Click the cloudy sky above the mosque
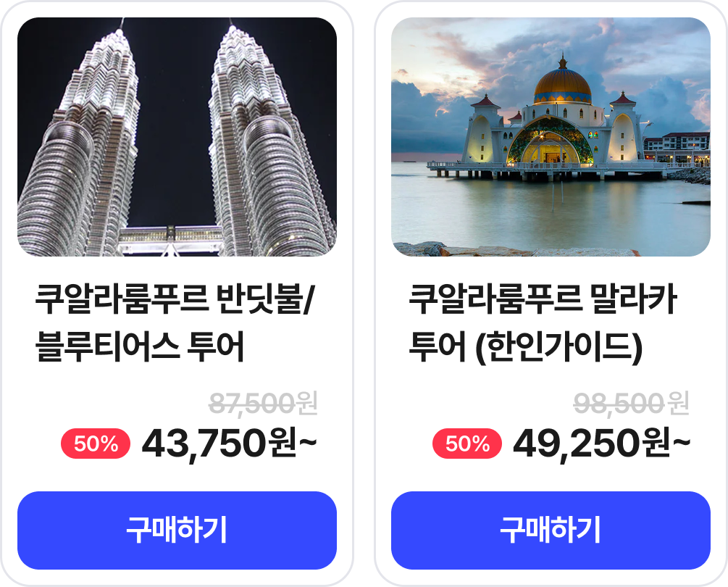 pos(464,51)
